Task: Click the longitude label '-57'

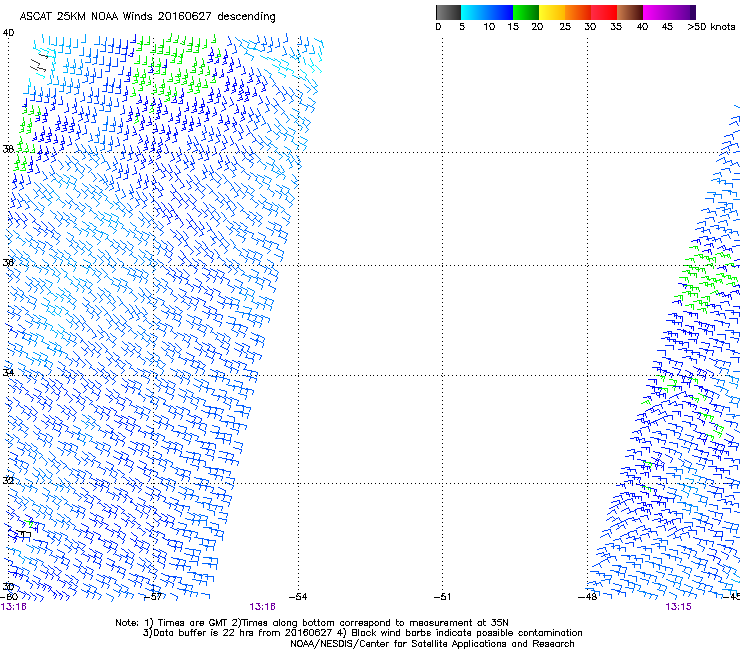Action: coord(153,597)
